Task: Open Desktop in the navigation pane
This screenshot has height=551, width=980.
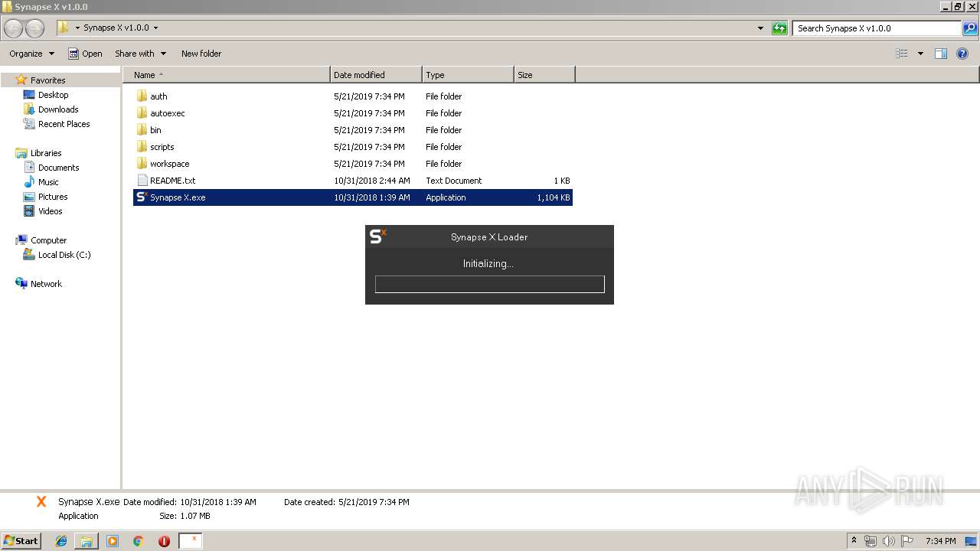Action: point(53,95)
